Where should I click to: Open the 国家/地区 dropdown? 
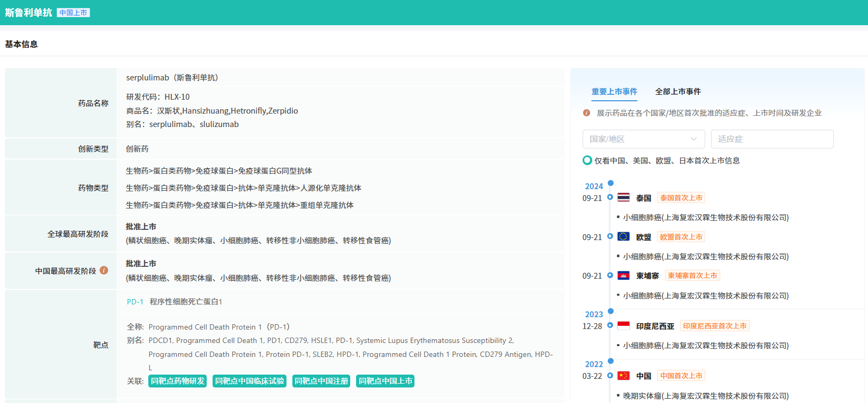tap(643, 139)
